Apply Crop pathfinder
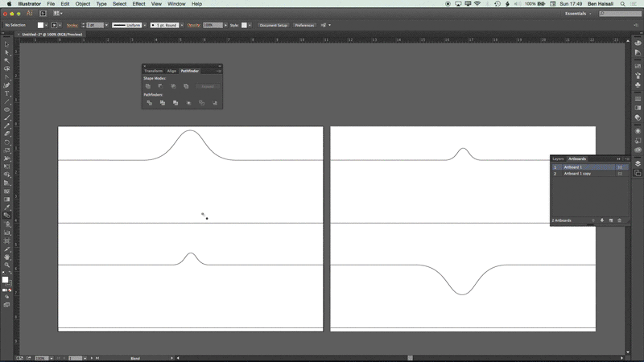644x362 pixels. pos(189,103)
